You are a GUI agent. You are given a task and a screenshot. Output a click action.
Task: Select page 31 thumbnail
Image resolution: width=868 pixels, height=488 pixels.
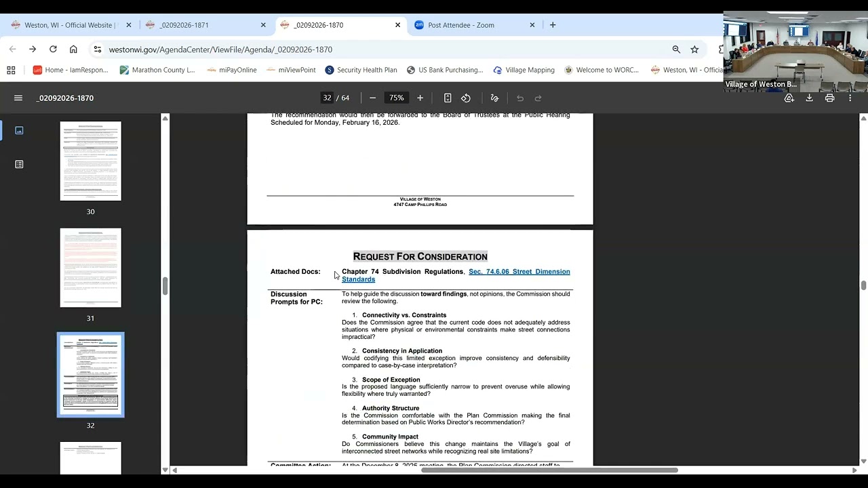coord(91,268)
